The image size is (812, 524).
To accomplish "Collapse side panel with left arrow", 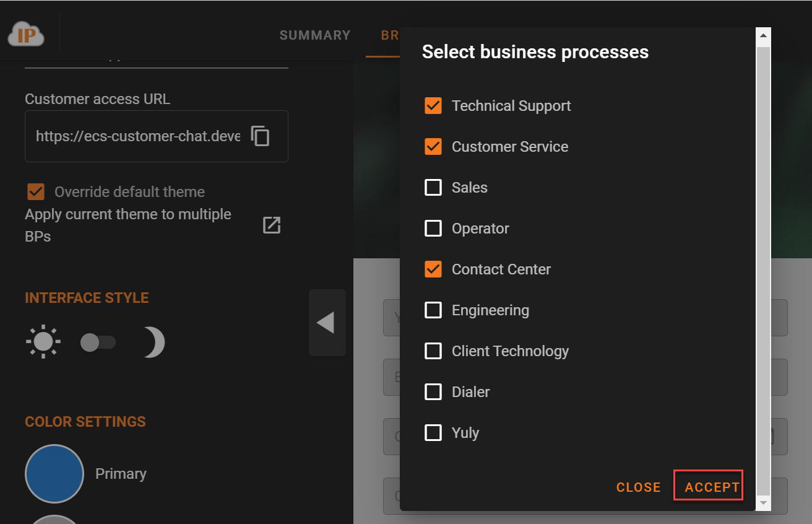I will coord(326,323).
